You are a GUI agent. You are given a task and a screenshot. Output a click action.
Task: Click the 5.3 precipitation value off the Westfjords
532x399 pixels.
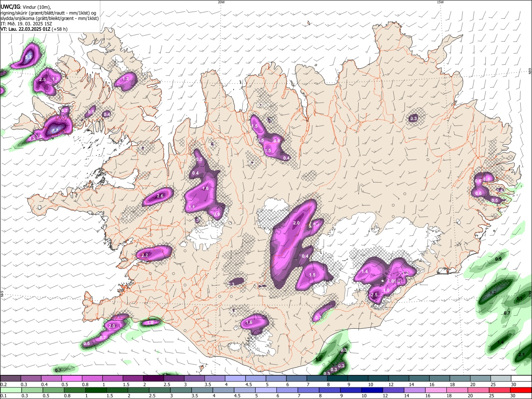29,57
